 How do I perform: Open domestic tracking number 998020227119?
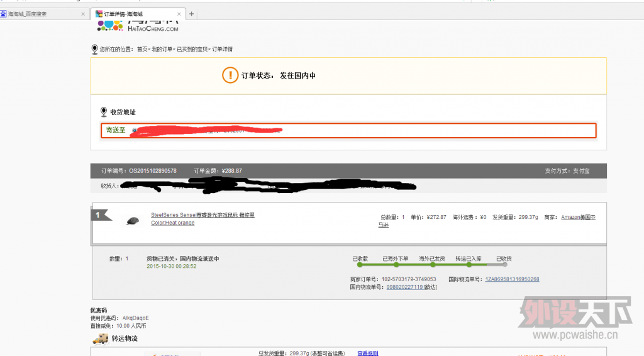click(404, 287)
